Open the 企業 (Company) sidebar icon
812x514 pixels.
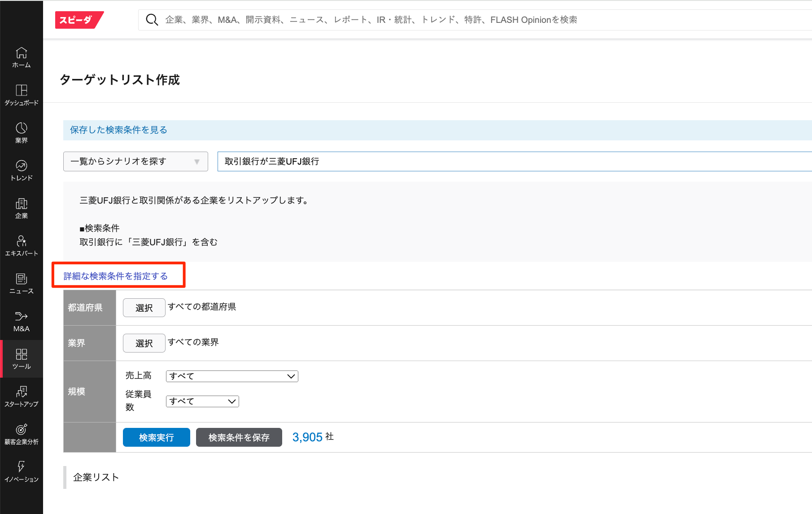pyautogui.click(x=22, y=208)
